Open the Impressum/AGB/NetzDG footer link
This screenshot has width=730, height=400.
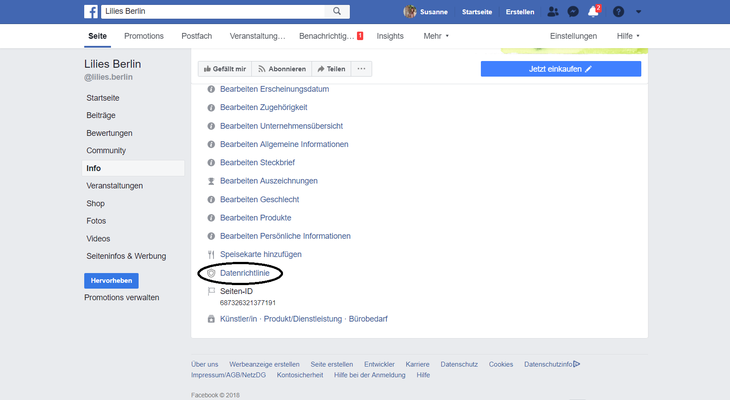[228, 375]
